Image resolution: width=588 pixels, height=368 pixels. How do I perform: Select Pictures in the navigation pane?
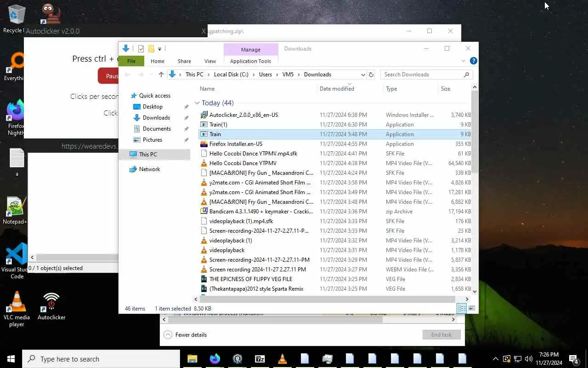(x=152, y=140)
